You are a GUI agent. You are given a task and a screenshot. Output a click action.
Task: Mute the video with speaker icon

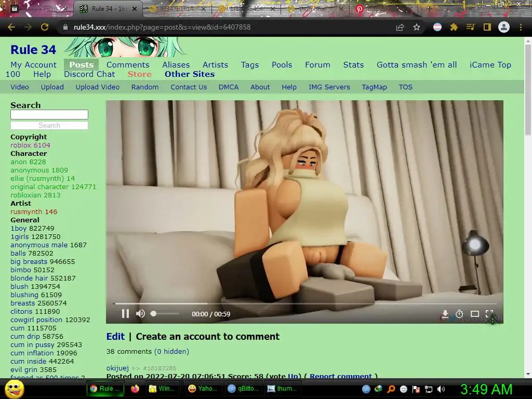[140, 314]
